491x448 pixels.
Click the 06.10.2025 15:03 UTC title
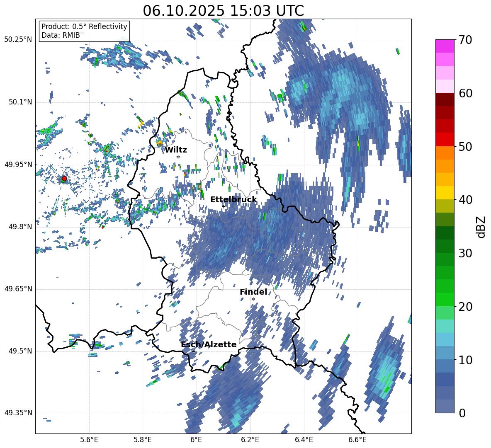(x=223, y=11)
